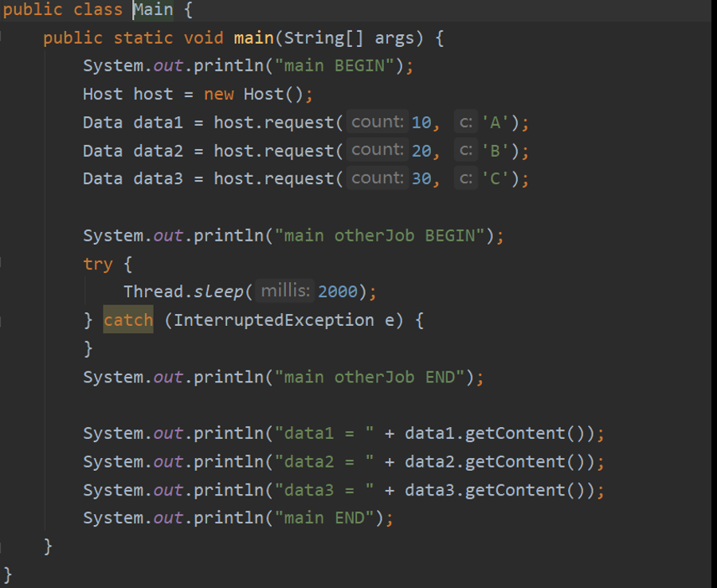Screen dimensions: 717x588
Task: Click the "data3 = " string literal
Action: pyautogui.click(x=324, y=490)
